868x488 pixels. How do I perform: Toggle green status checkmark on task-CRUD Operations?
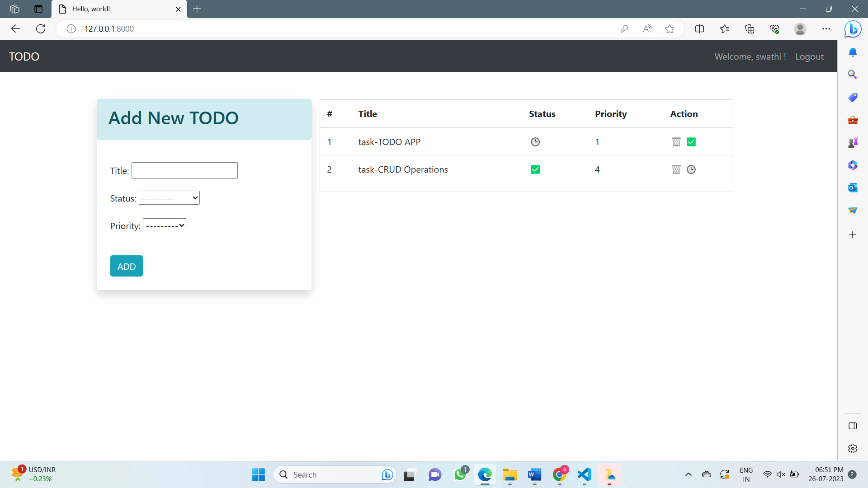pyautogui.click(x=535, y=169)
